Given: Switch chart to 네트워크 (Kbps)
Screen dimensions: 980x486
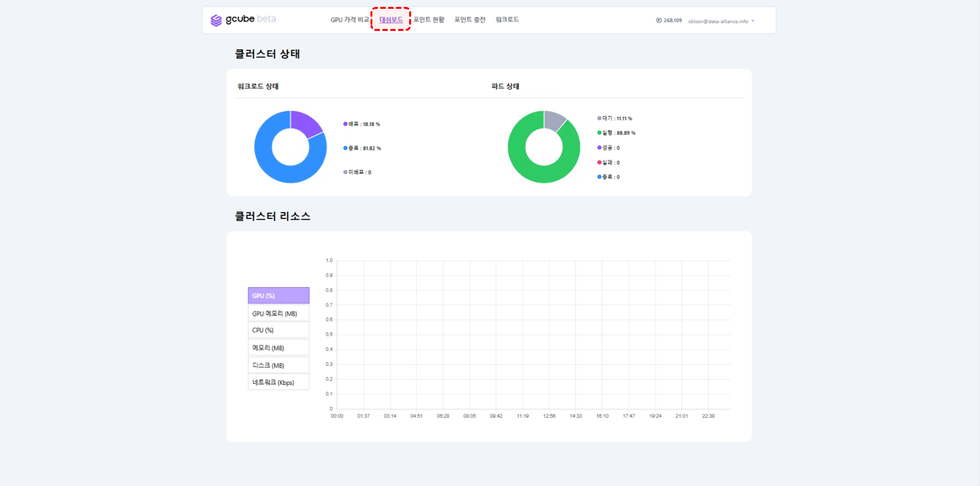Looking at the screenshot, I should (x=278, y=383).
